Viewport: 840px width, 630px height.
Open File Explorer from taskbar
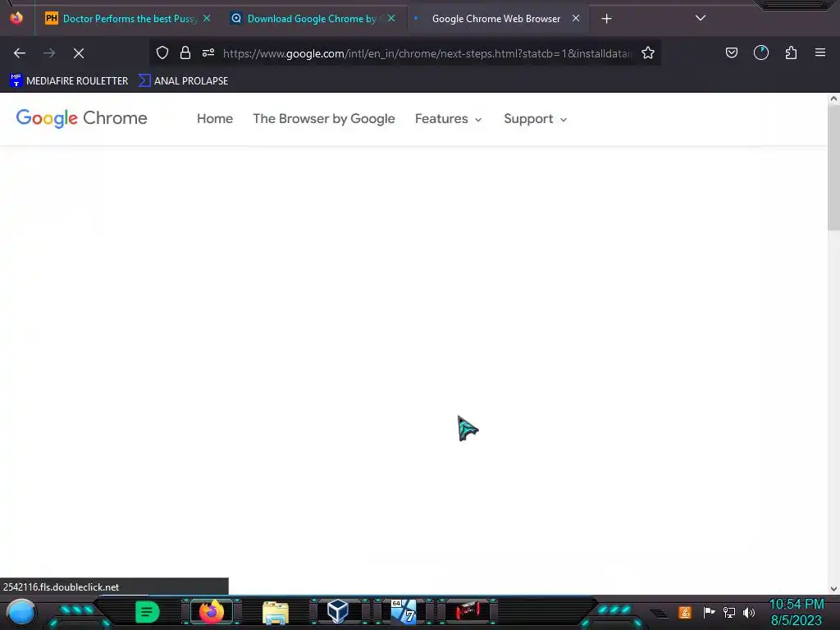click(276, 612)
